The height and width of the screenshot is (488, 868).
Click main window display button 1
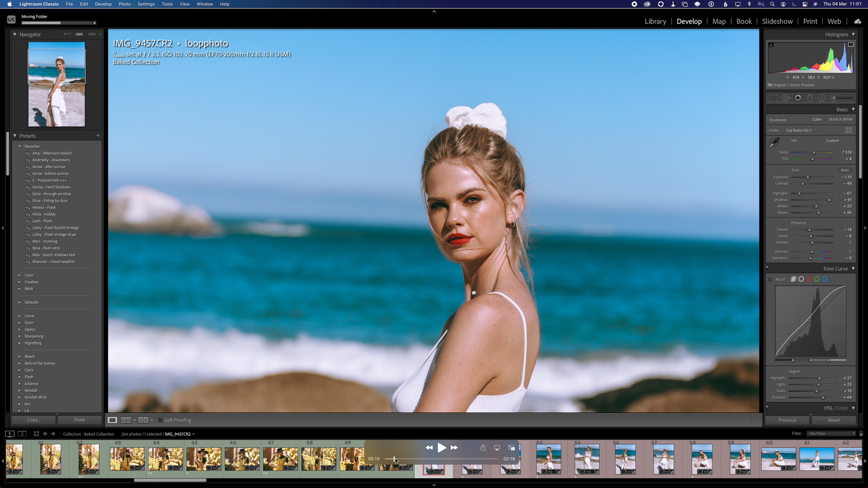click(10, 434)
